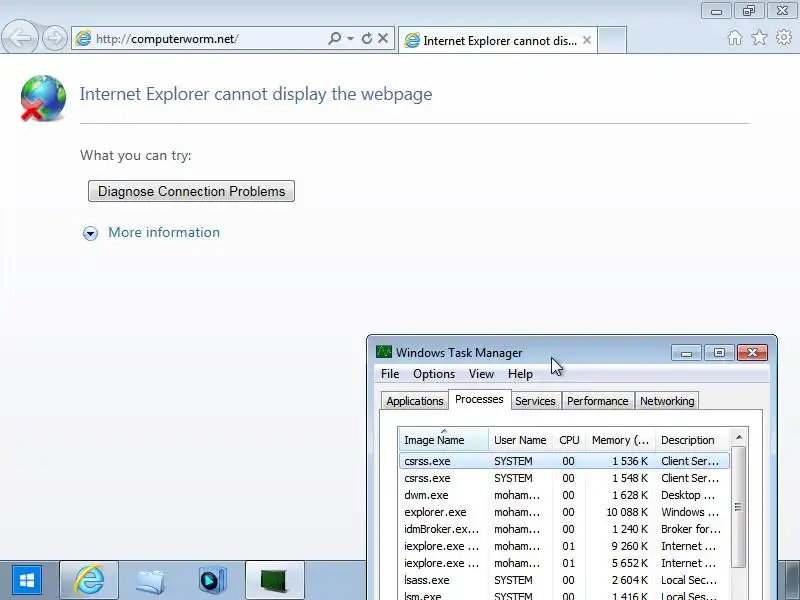Restore down the Internet Explorer window
This screenshot has height=600, width=800.
click(749, 11)
